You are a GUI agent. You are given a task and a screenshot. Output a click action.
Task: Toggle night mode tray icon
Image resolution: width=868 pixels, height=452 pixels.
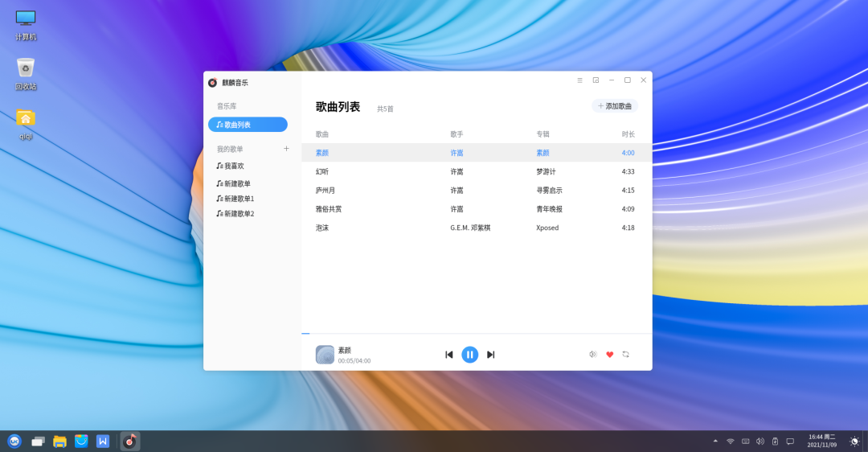click(854, 442)
